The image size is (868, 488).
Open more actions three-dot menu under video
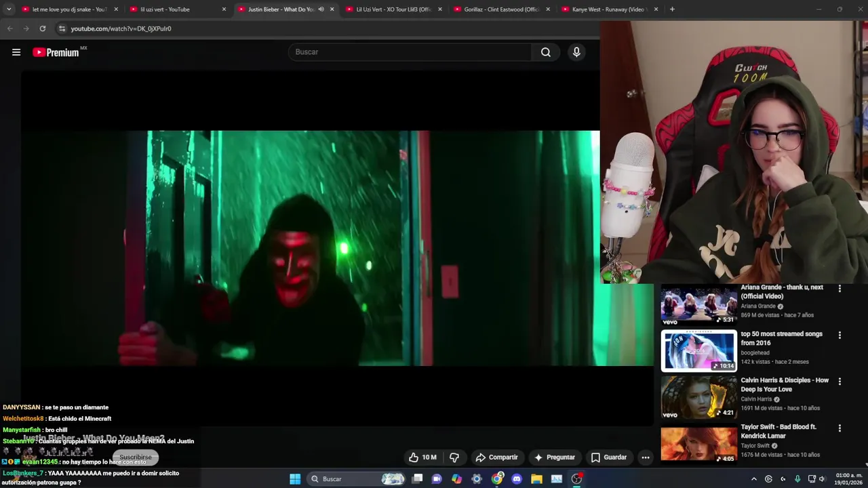tap(646, 457)
